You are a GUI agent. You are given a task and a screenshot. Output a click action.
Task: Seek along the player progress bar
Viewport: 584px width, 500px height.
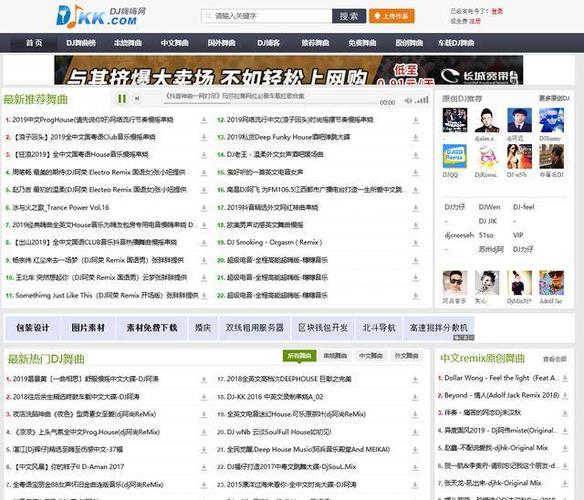pos(270,103)
